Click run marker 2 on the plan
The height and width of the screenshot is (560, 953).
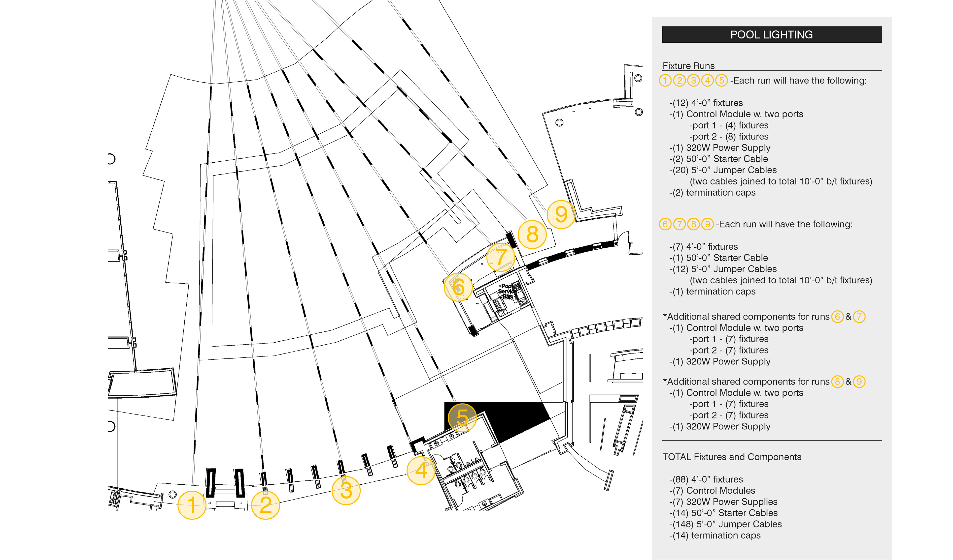(266, 505)
